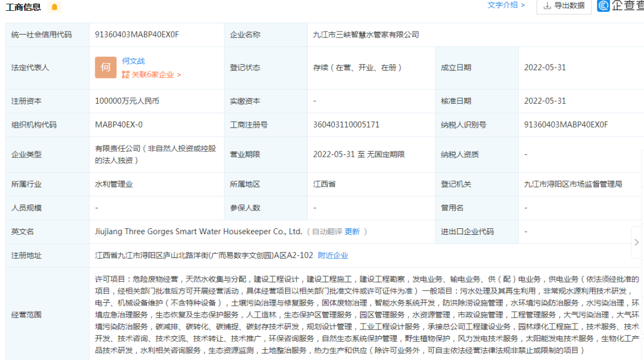
Task: Select credit code 91360403MABP40EX0F in first row
Action: pos(137,35)
